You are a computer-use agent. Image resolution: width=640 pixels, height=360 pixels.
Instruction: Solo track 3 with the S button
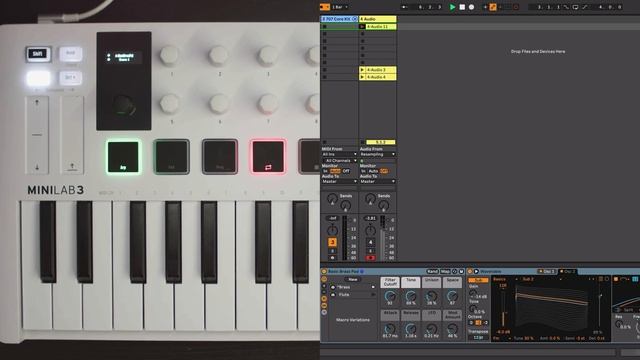coord(332,251)
